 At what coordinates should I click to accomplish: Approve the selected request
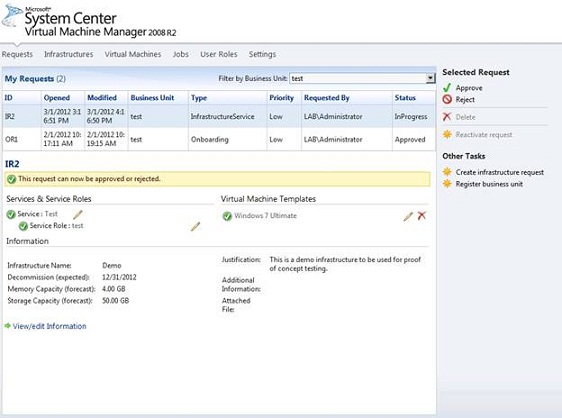[x=469, y=88]
